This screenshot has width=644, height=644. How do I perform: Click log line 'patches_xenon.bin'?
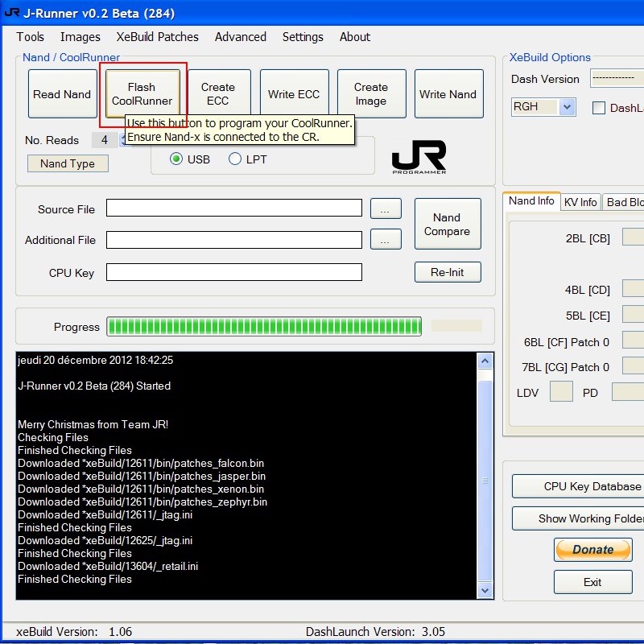click(x=141, y=489)
